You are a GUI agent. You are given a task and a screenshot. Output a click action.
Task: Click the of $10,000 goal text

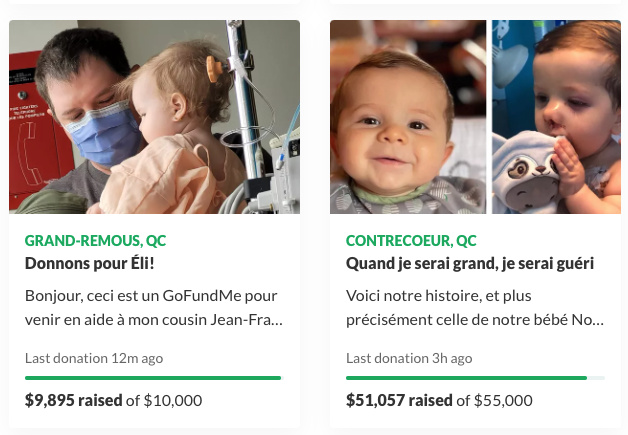pyautogui.click(x=164, y=400)
